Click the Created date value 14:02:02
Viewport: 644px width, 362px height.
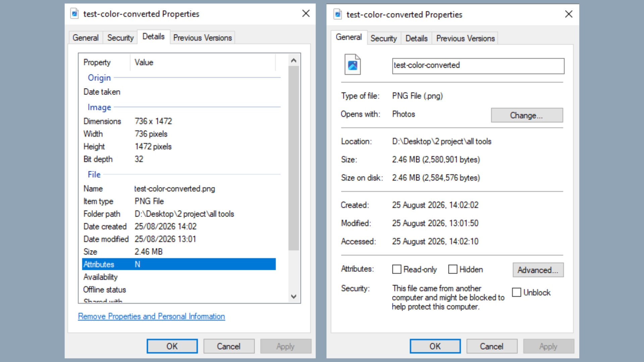(435, 205)
